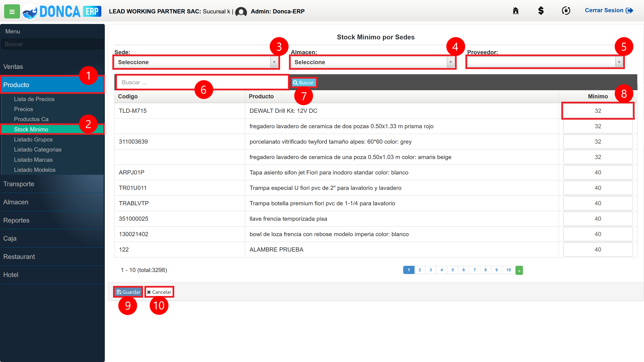644x362 pixels.
Task: Expand the Transporte menu
Action: pyautogui.click(x=52, y=184)
